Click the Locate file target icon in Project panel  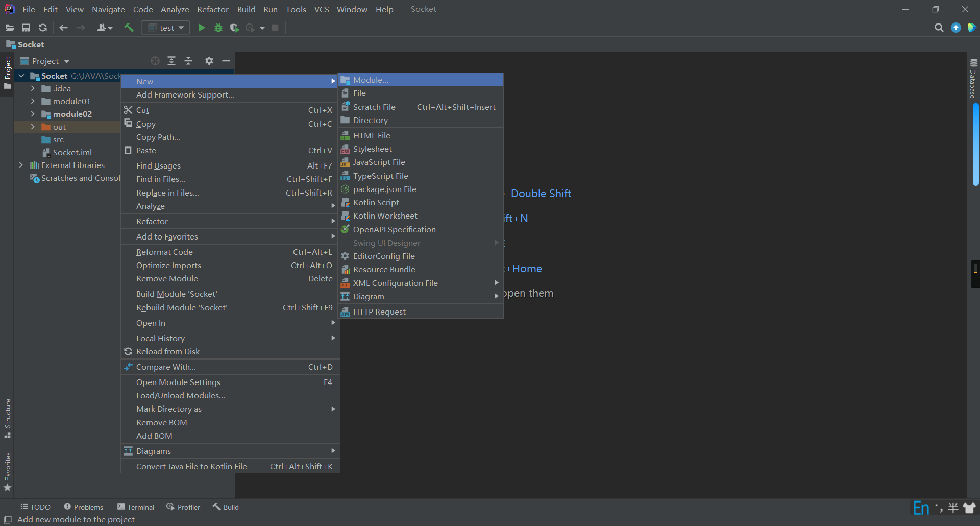(155, 61)
